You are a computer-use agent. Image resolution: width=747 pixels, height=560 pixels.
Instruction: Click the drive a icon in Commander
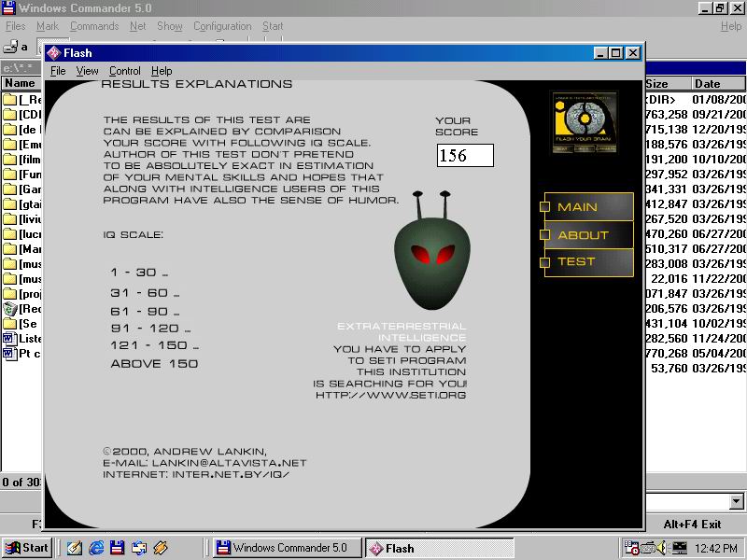pyautogui.click(x=12, y=46)
